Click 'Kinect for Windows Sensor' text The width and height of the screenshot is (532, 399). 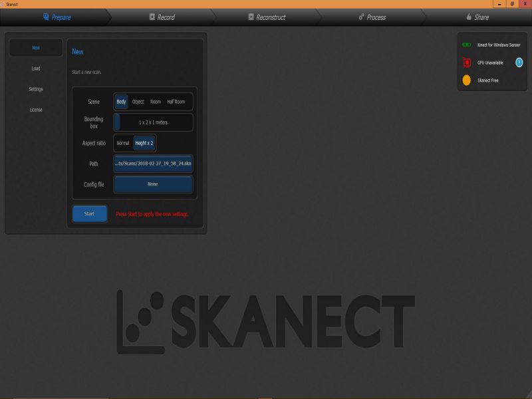point(499,45)
